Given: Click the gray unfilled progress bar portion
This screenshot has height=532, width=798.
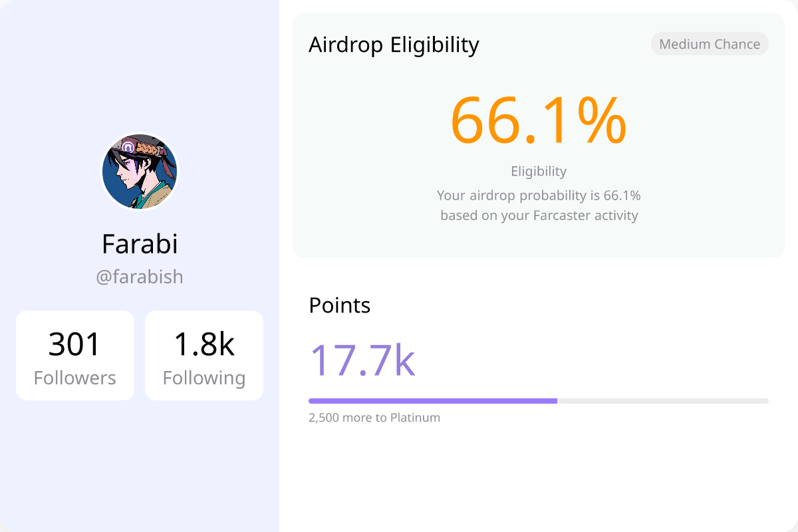Looking at the screenshot, I should (663, 401).
